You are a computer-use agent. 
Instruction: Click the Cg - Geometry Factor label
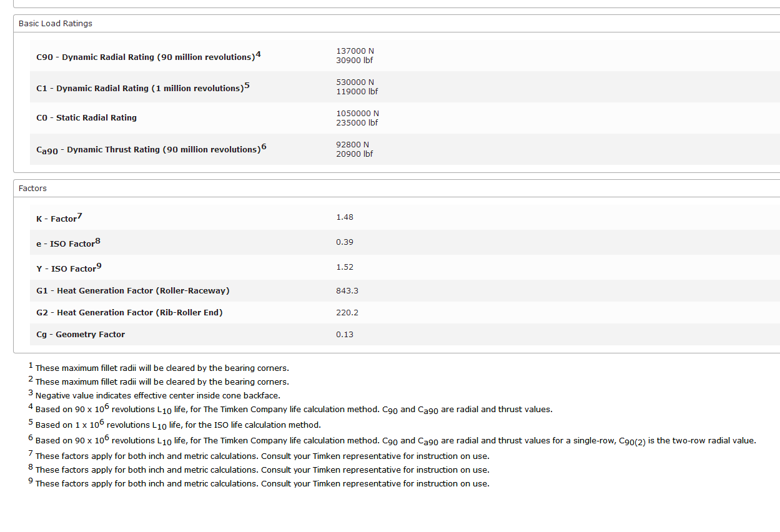pos(81,335)
